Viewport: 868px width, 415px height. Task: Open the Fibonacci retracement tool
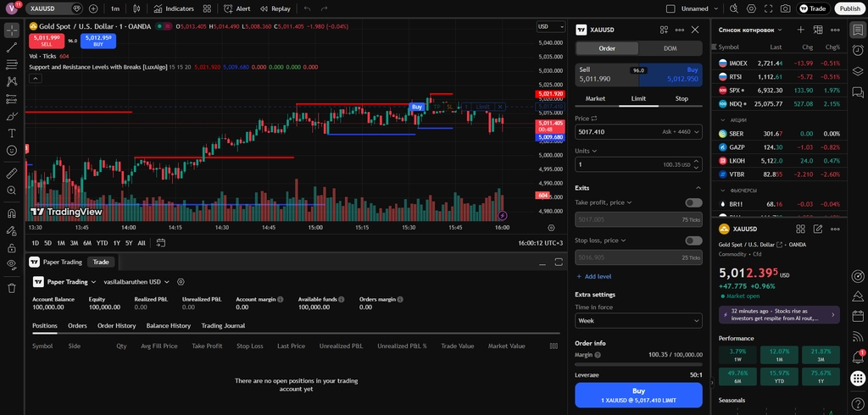coord(12,64)
